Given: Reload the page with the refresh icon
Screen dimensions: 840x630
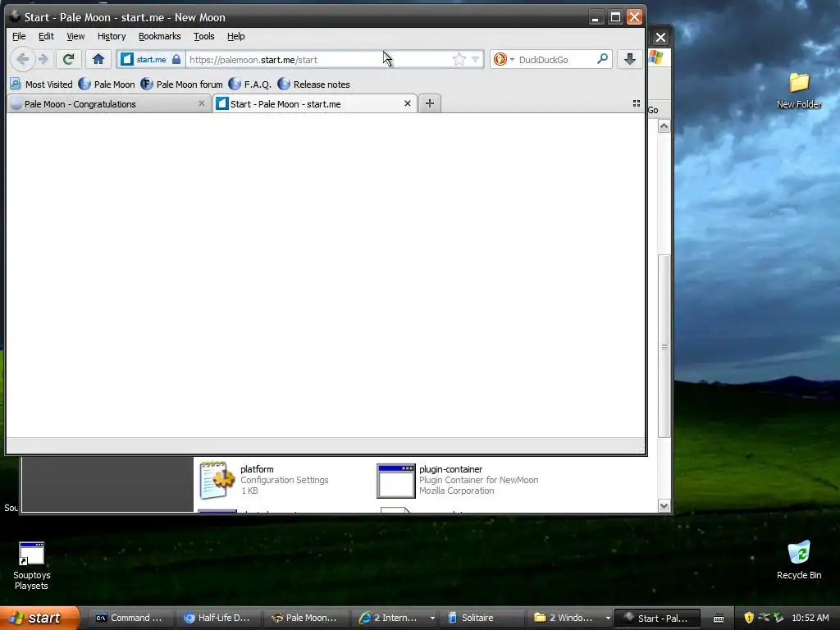Looking at the screenshot, I should pos(68,59).
